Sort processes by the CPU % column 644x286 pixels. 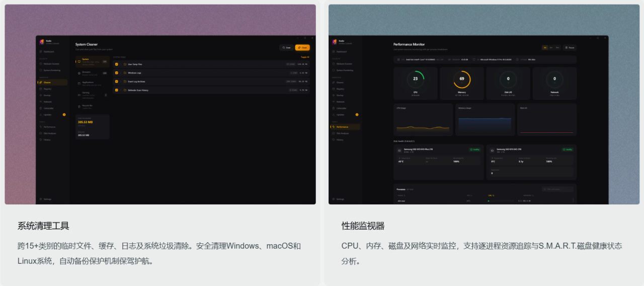tap(491, 195)
